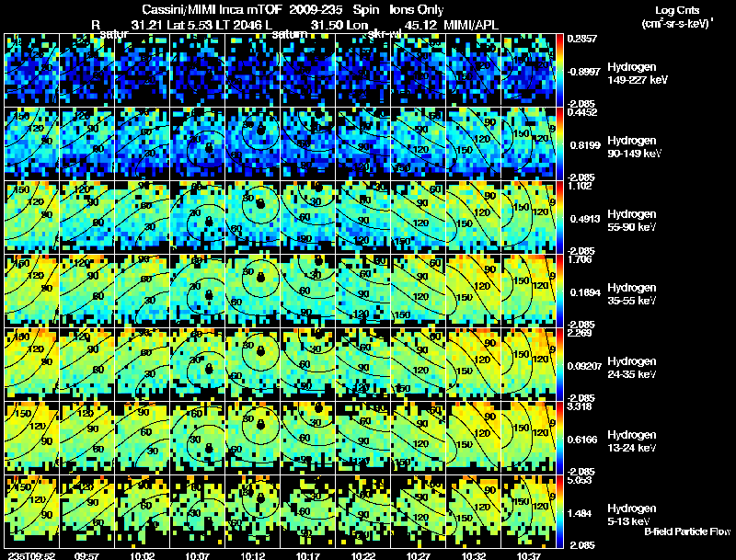The image size is (736, 560).
Task: Click the '10:22' time label
Action: [x=363, y=555]
